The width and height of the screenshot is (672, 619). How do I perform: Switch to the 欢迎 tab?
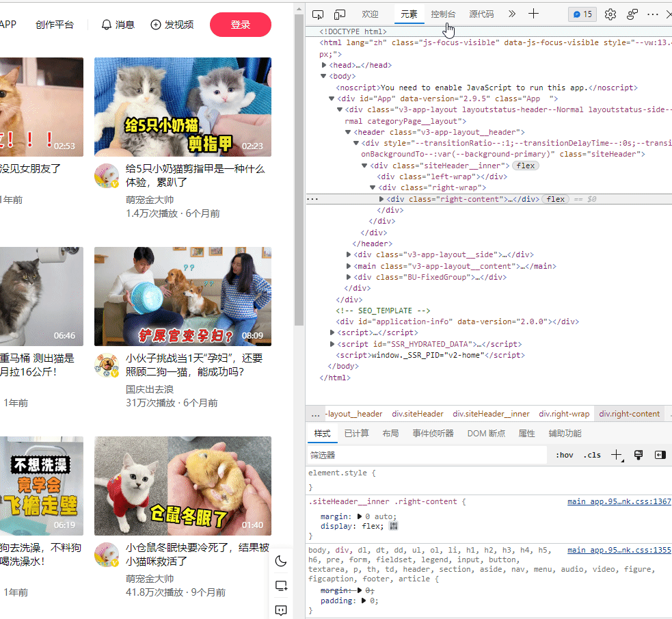370,14
